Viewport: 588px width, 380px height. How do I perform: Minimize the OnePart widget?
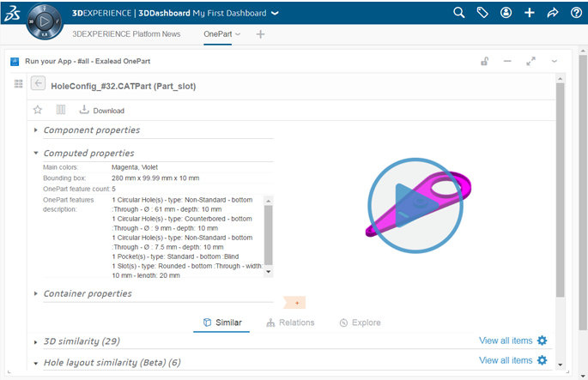tap(507, 61)
